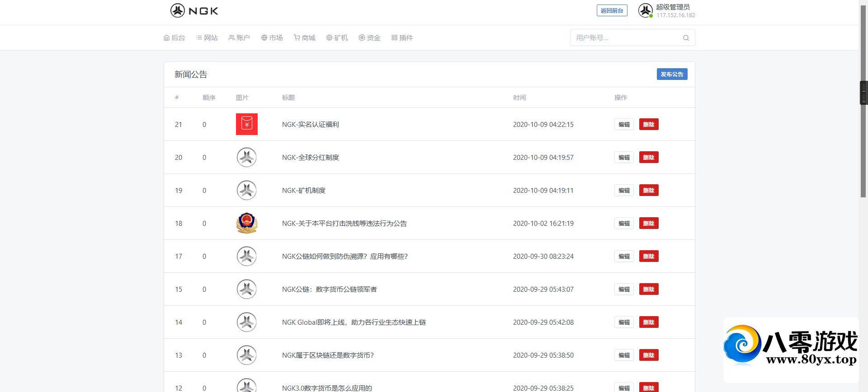Click the 标题 column header
Viewport: 868px width, 392px height.
[288, 98]
